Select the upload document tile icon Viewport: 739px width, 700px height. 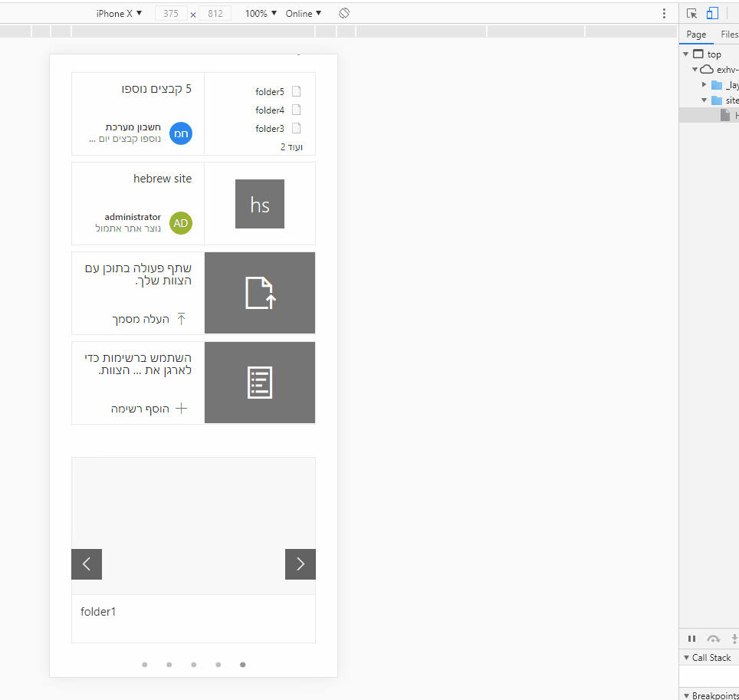click(x=259, y=293)
